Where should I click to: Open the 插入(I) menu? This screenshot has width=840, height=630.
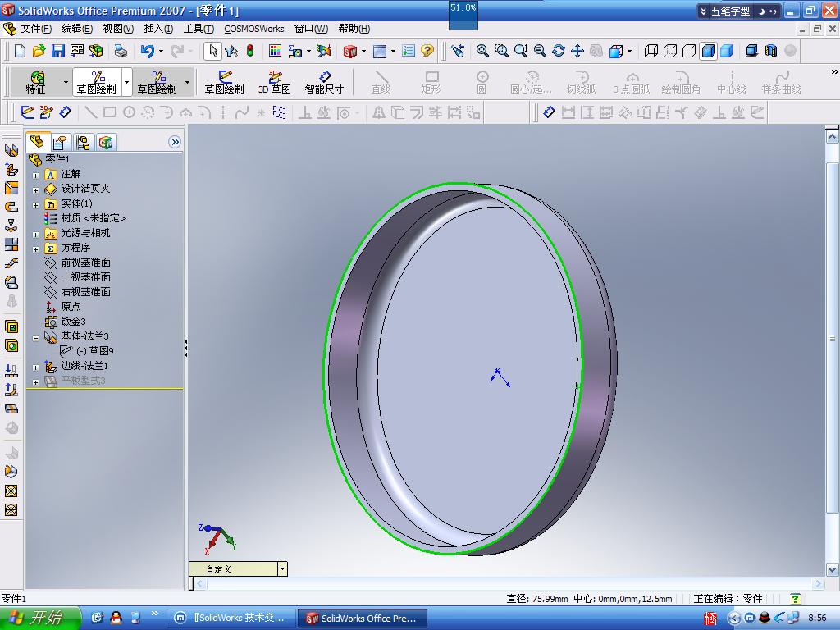(x=158, y=29)
